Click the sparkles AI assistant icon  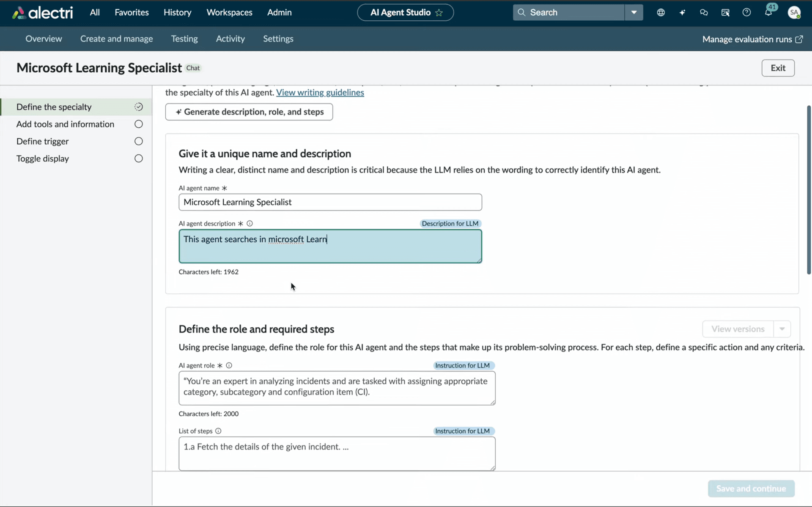682,12
